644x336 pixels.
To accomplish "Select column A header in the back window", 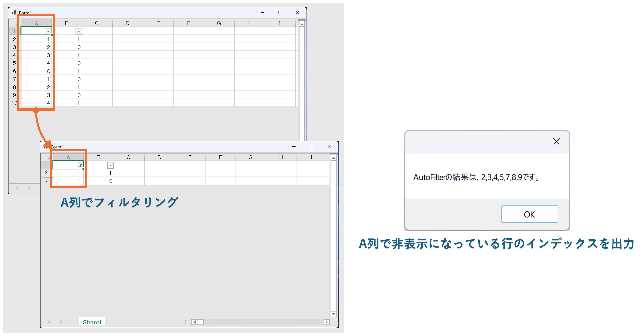I will click(x=36, y=23).
